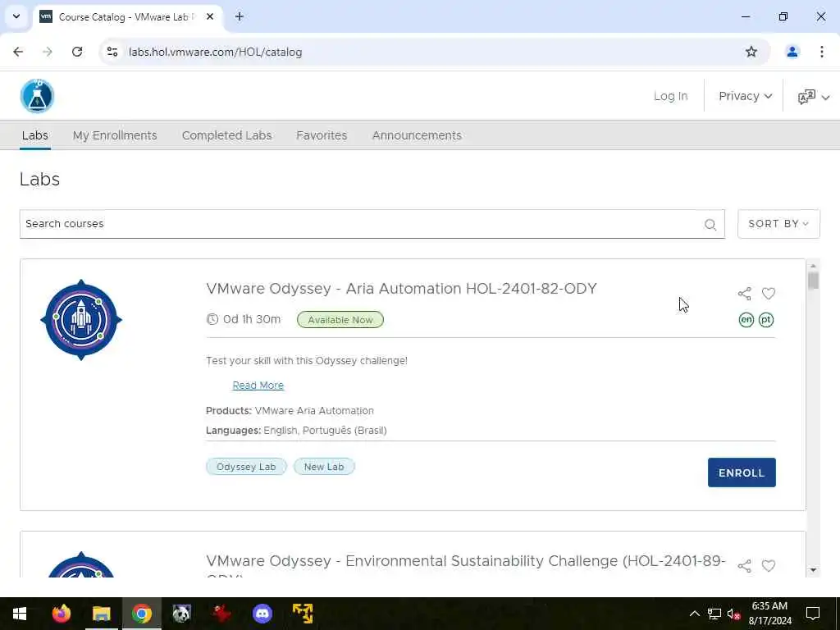The height and width of the screenshot is (630, 840).
Task: Show hidden system tray icons
Action: [694, 614]
